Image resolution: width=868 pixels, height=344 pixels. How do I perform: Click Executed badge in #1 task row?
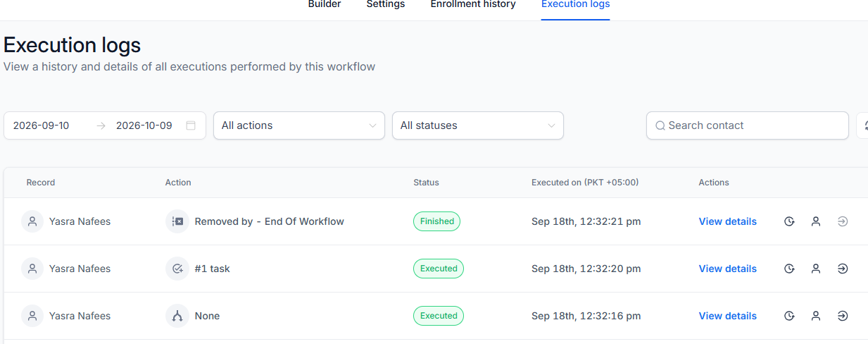[x=439, y=269]
